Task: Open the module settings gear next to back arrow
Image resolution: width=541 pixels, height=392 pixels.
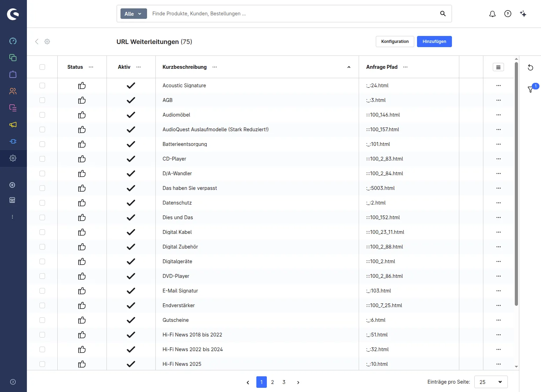Action: (47, 42)
